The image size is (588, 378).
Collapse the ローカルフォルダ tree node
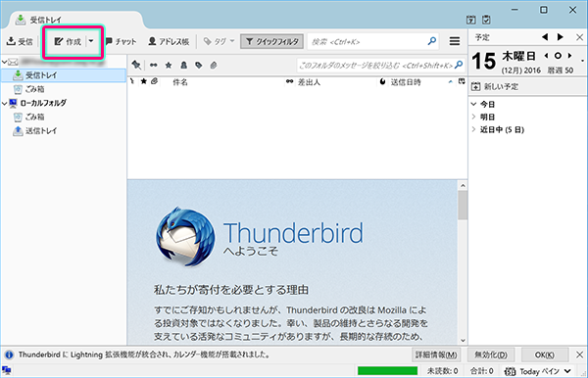pyautogui.click(x=4, y=103)
